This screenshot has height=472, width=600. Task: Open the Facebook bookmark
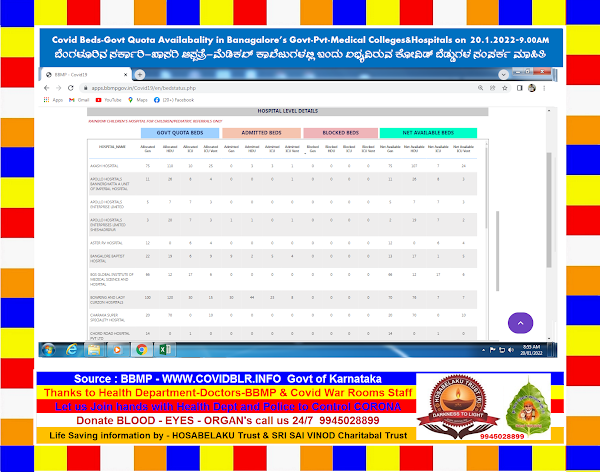(174, 100)
